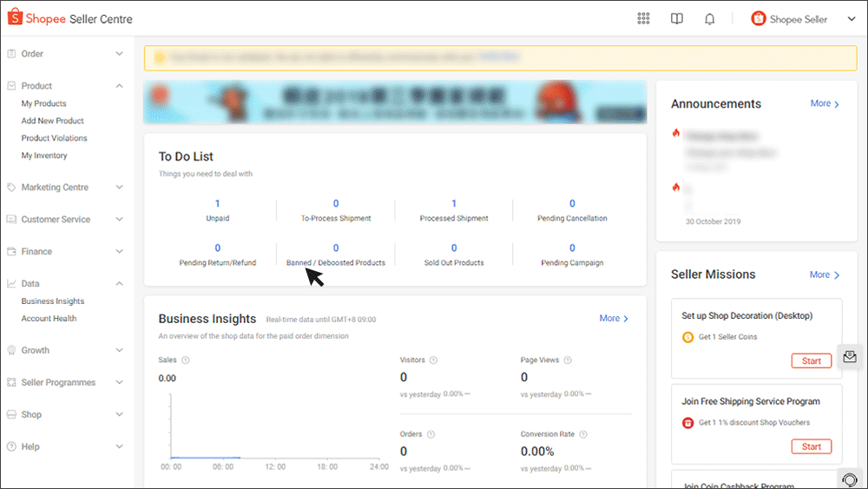Viewport: 868px width, 489px height.
Task: Click the Shop sidebar icon
Action: (x=11, y=414)
